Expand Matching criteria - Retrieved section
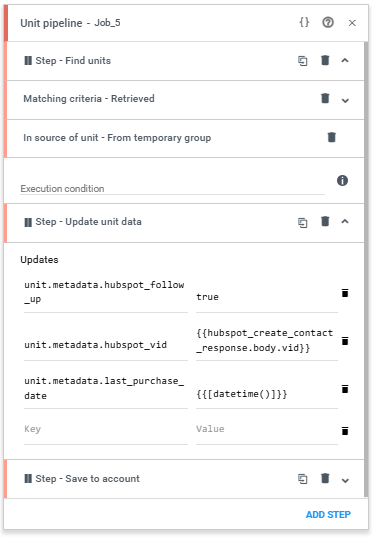Screen dimensions: 372x538 [x=345, y=101]
